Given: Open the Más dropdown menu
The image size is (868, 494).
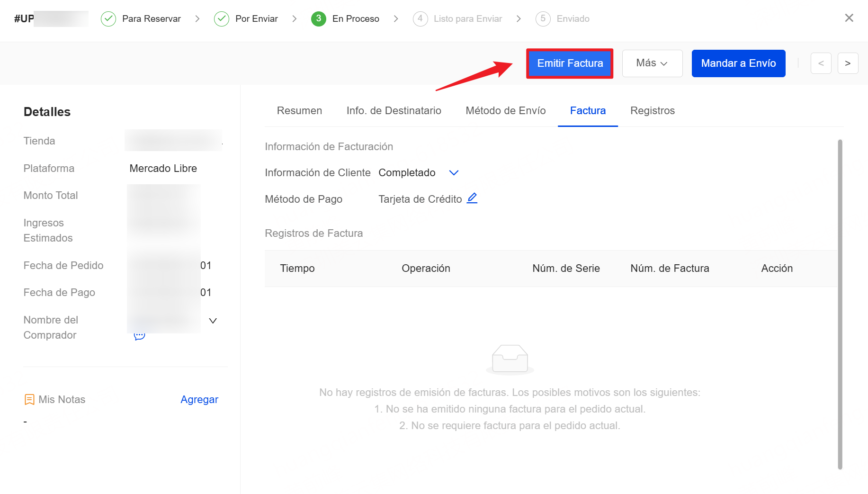Looking at the screenshot, I should coord(652,63).
